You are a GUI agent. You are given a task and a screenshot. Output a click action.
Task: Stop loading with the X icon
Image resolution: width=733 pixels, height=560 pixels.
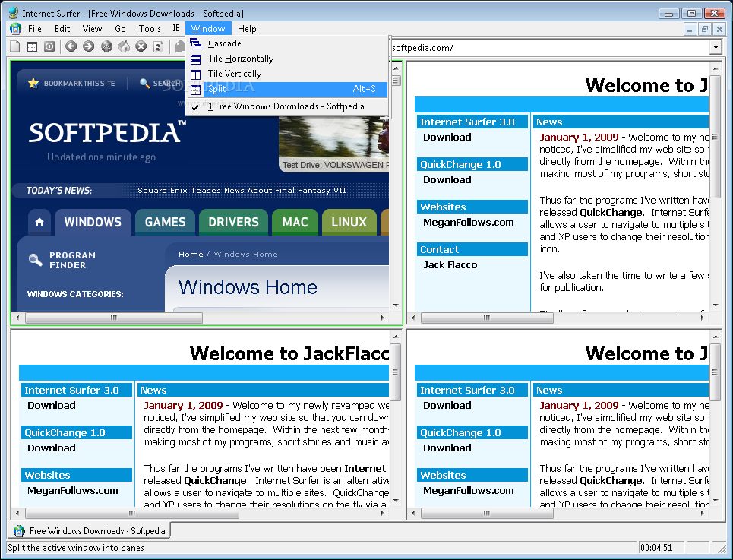click(141, 46)
